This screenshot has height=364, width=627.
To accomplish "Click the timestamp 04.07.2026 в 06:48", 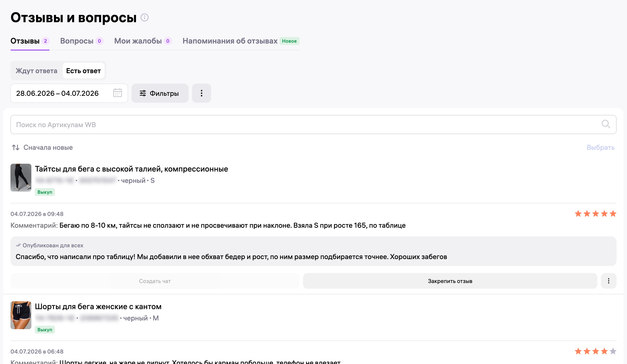I will pos(37,352).
